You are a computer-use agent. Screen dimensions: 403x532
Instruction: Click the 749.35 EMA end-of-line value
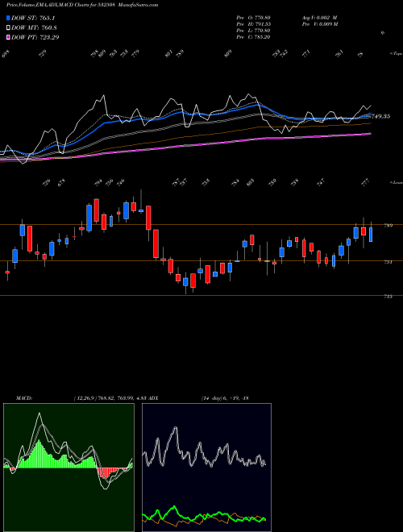[x=380, y=116]
